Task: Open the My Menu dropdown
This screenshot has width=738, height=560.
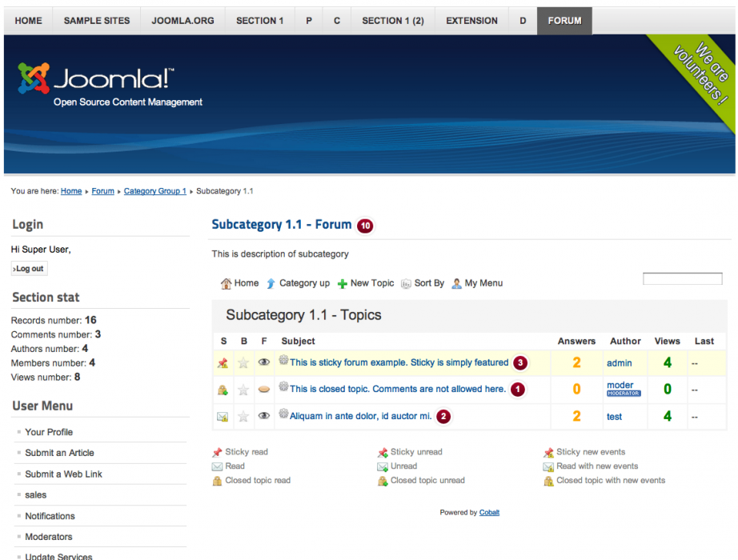Action: [x=477, y=283]
